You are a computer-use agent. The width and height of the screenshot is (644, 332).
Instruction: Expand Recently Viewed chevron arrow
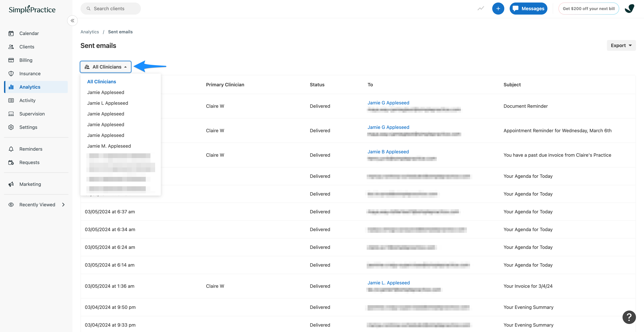[x=64, y=205]
